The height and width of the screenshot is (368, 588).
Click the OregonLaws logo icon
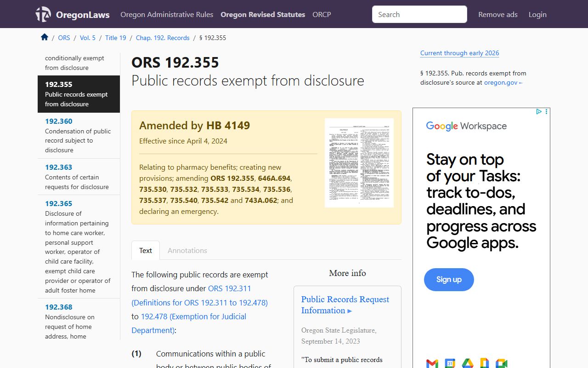(x=43, y=14)
